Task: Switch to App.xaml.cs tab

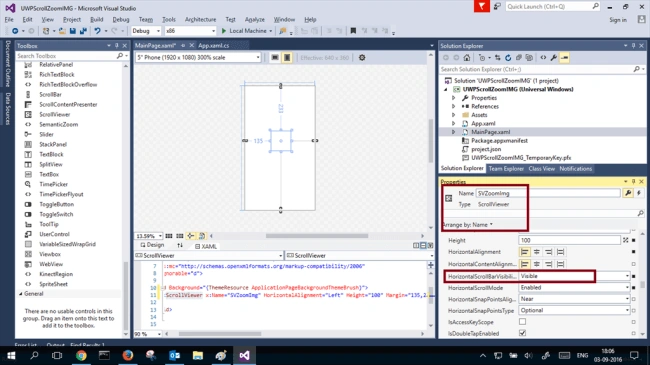Action: 213,46
